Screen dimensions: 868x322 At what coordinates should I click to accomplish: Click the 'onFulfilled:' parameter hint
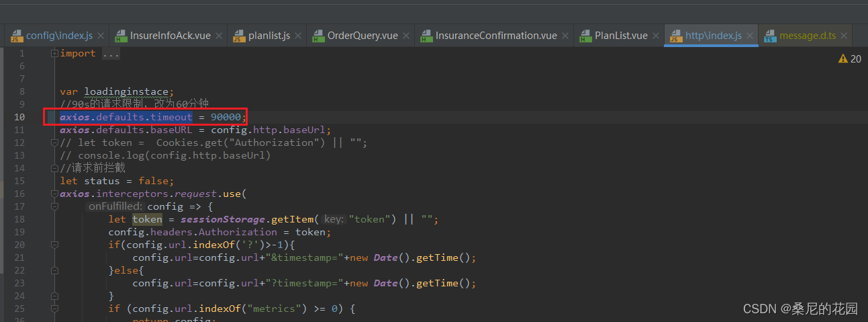pos(115,206)
